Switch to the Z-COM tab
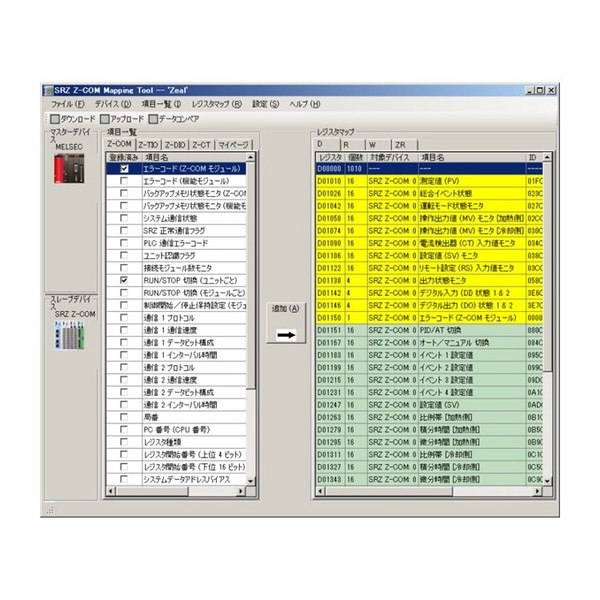 coord(119,144)
